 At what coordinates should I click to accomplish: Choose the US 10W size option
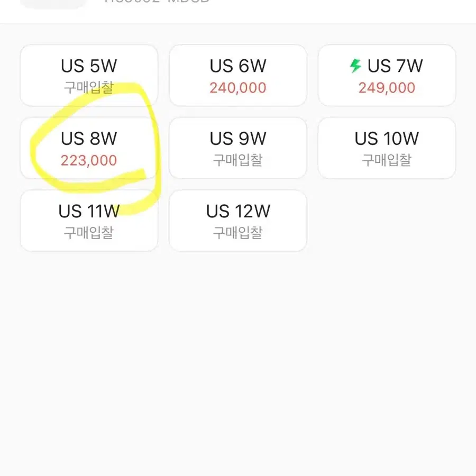[387, 148]
